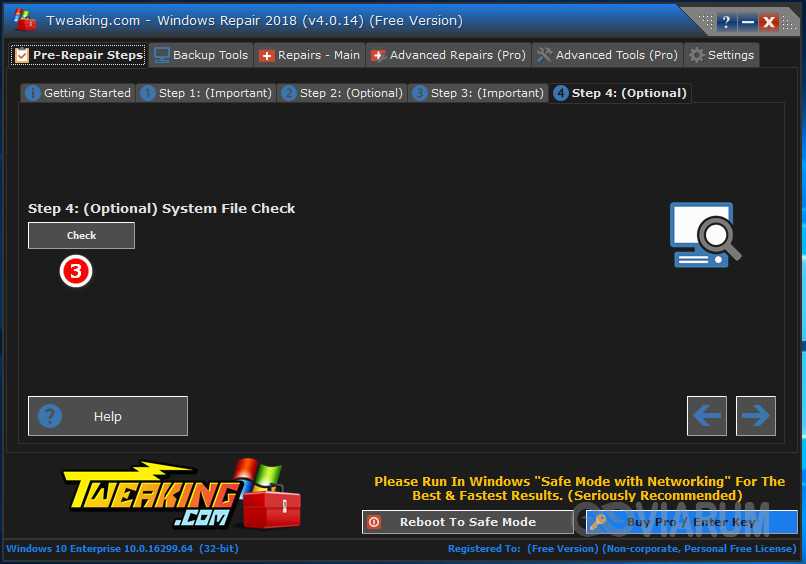Open Step 2: (Optional) sub-tab

point(342,93)
